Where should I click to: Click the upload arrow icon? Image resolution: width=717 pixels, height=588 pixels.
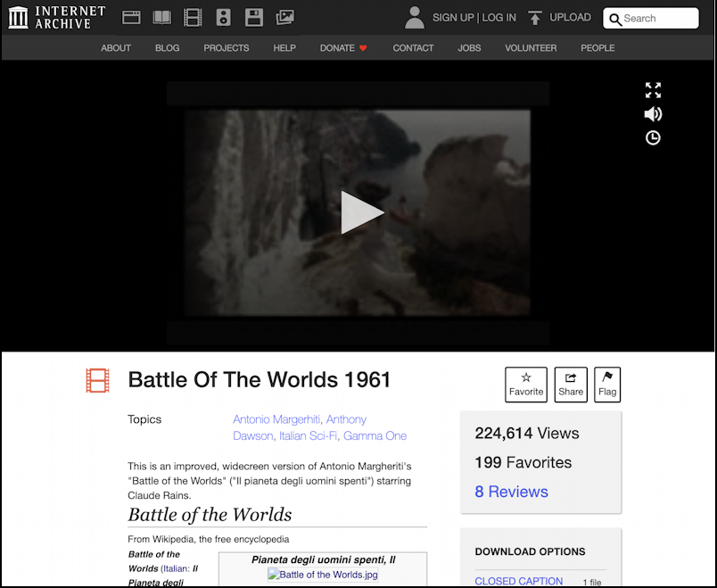click(x=534, y=17)
